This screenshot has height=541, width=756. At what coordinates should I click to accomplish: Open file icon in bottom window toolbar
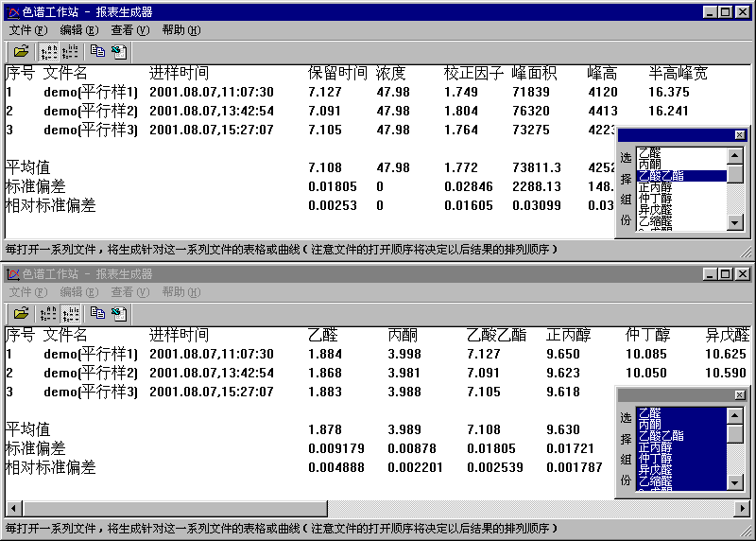click(21, 314)
